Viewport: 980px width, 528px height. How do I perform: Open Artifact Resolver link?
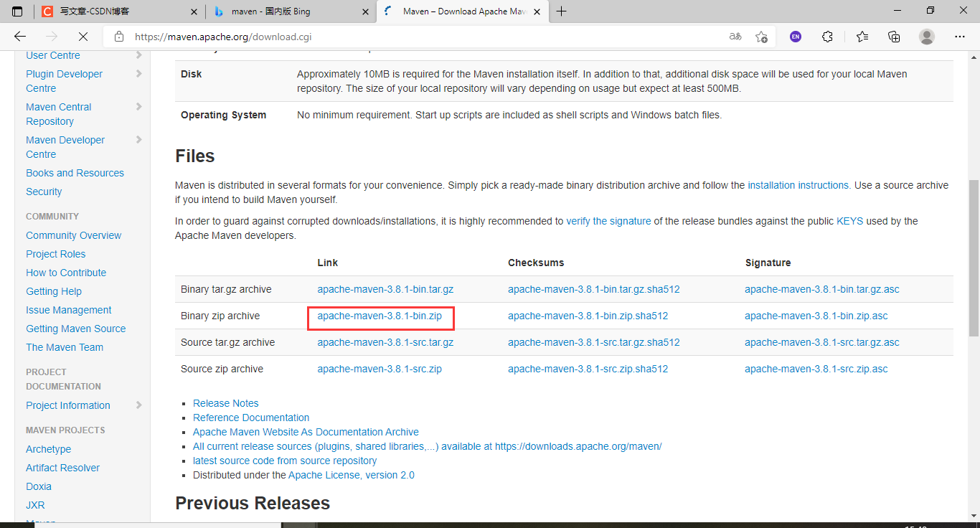[x=63, y=468]
